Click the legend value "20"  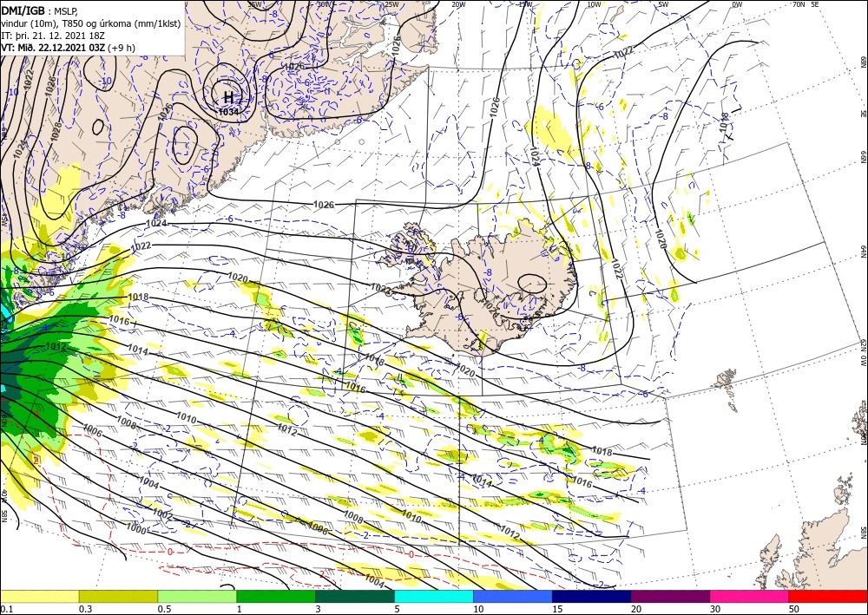tap(636, 609)
